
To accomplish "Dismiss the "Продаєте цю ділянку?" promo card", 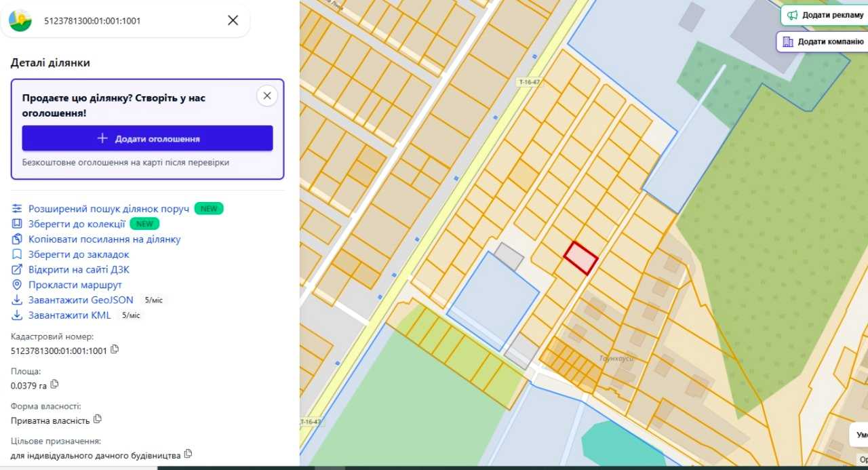I will [x=267, y=96].
